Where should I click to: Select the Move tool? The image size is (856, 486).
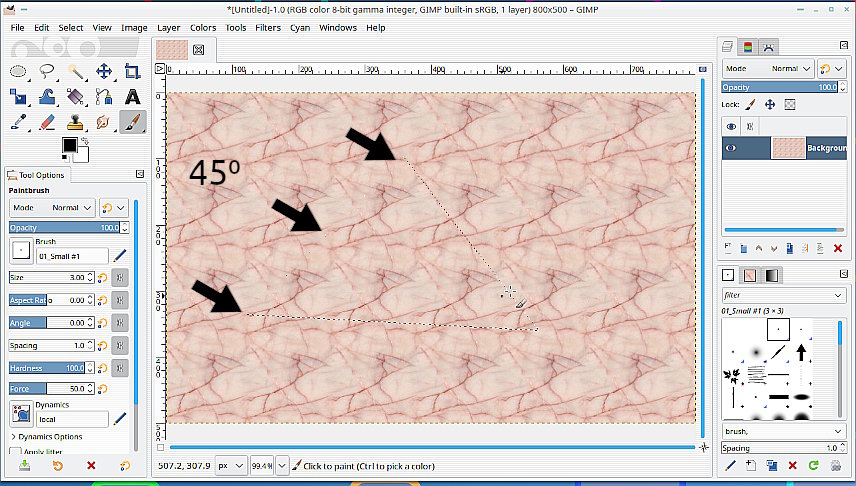tap(104, 71)
